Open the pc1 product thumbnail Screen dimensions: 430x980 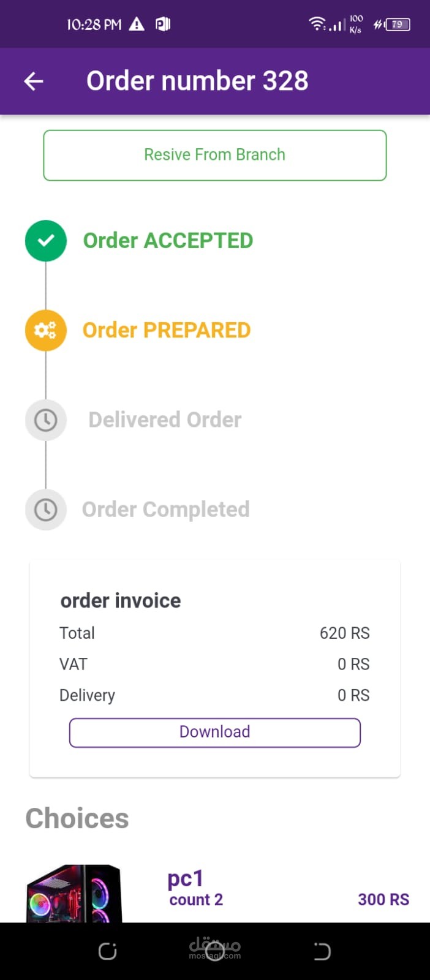point(74,893)
